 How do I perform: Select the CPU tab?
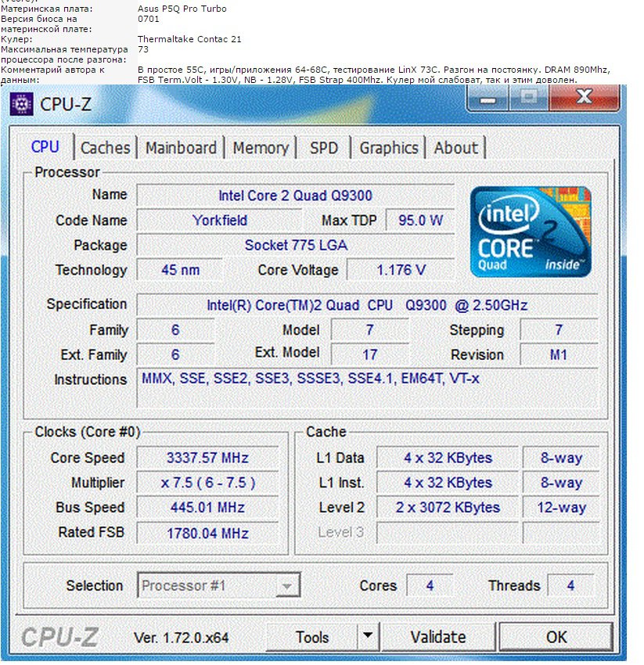point(45,147)
